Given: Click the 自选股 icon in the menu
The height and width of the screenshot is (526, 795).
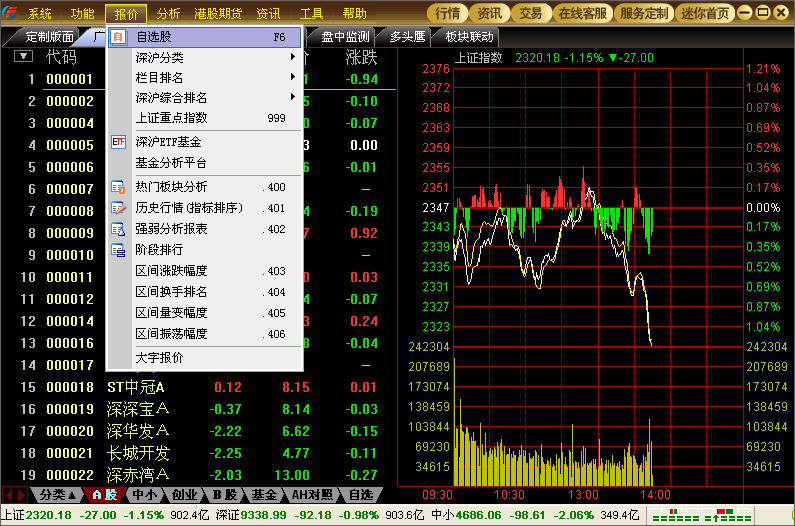Looking at the screenshot, I should [118, 37].
